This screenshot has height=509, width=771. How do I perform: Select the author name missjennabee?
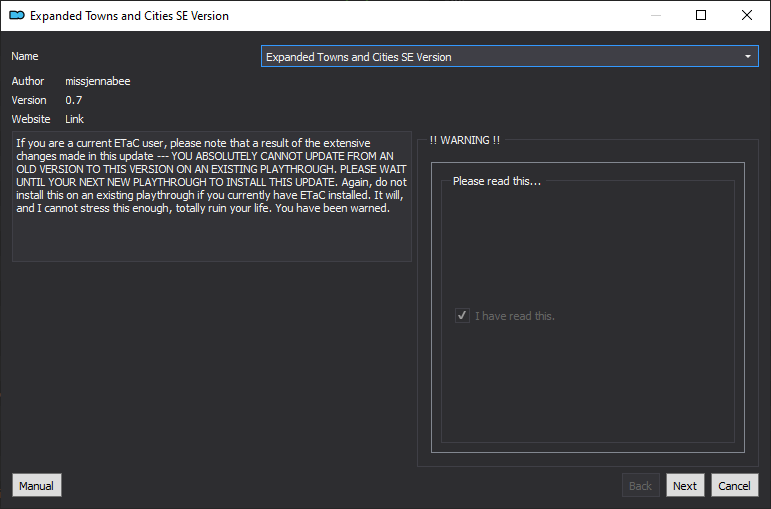[98, 81]
